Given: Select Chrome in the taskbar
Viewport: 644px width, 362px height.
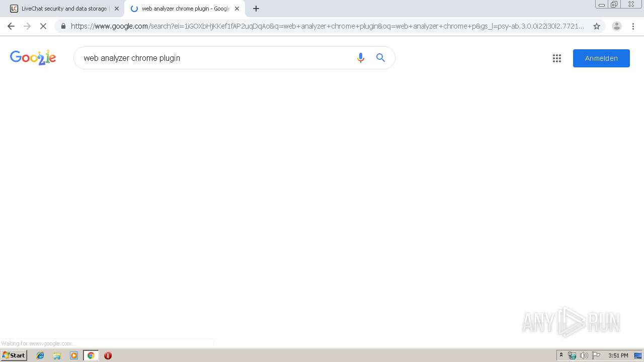Looking at the screenshot, I should coord(91,355).
